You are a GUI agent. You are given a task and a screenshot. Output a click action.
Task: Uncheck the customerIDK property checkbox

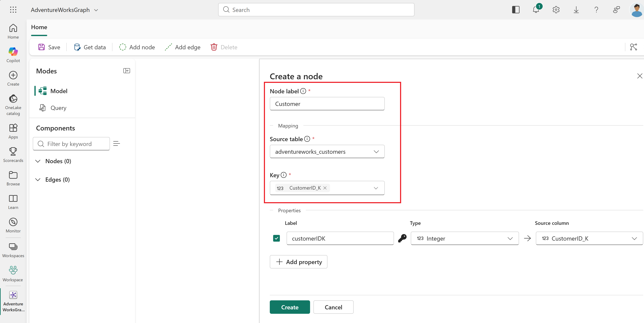point(276,238)
